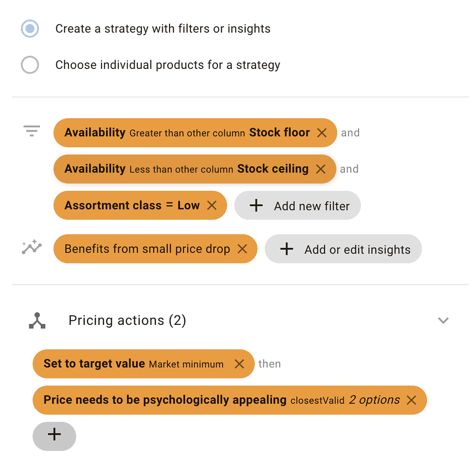This screenshot has width=476, height=464.
Task: Remove Benefits from small price drop insight
Action: tap(242, 249)
